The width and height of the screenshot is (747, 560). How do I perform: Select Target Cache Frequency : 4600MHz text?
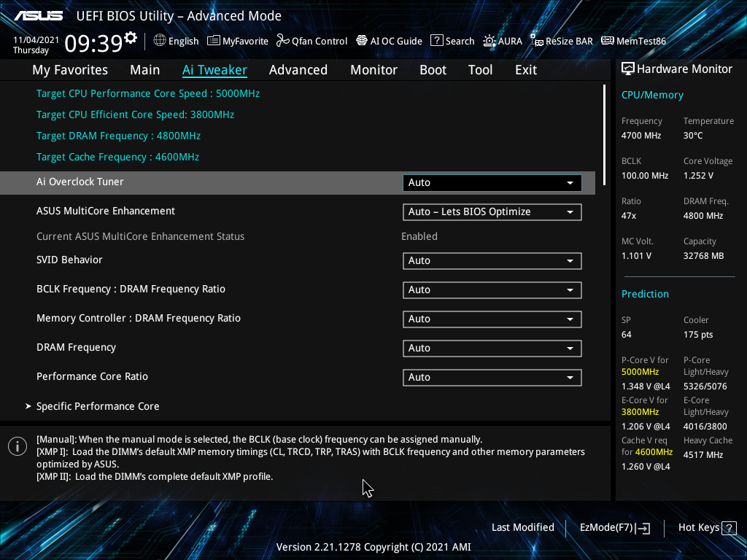pos(117,157)
